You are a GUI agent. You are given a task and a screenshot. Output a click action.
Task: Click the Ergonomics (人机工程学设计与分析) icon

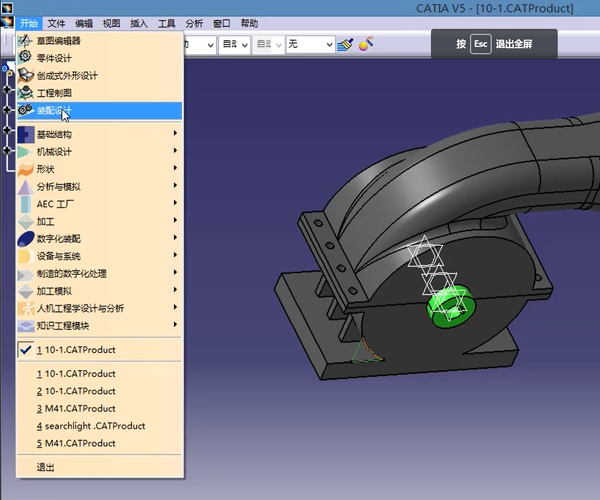click(26, 308)
